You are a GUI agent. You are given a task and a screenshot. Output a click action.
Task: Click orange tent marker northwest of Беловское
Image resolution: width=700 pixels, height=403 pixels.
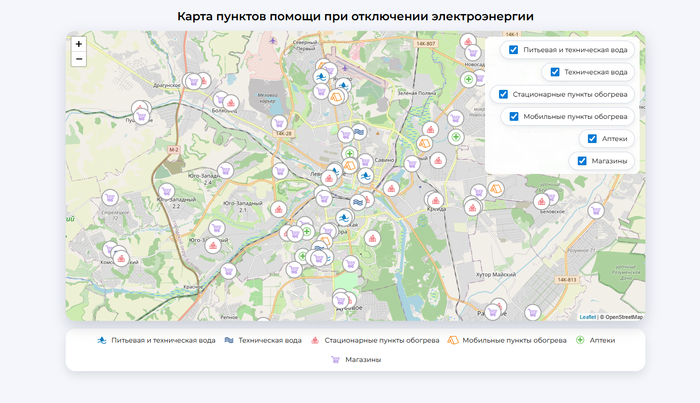click(496, 189)
